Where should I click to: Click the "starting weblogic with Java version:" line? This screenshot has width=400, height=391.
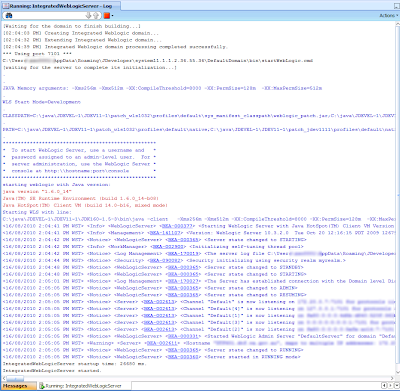56,185
